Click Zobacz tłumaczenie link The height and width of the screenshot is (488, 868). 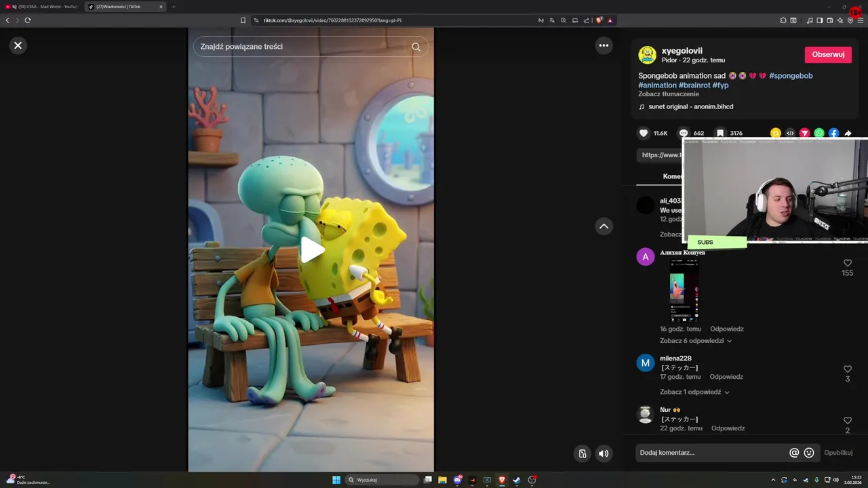[x=668, y=94]
